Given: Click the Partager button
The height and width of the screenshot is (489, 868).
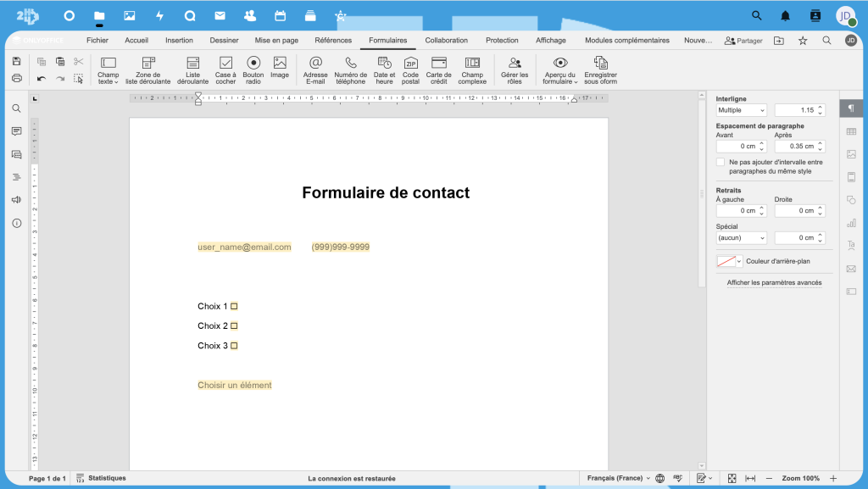Looking at the screenshot, I should tap(743, 41).
